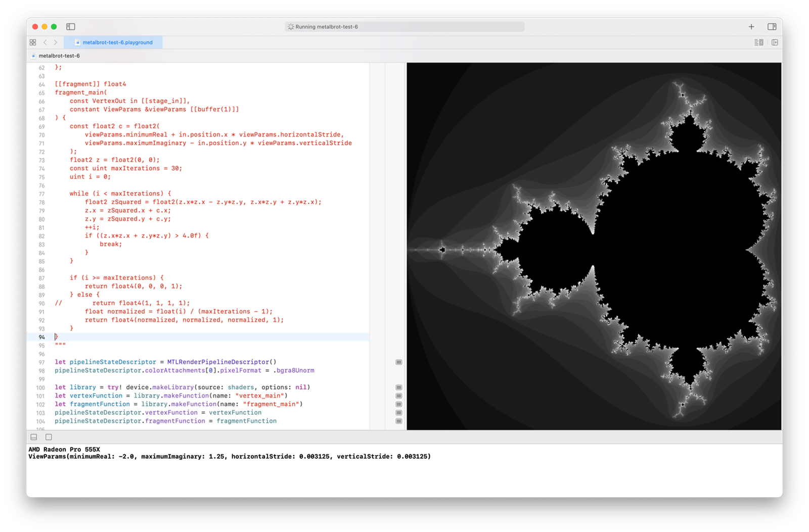Click line number 77 in the gutter
This screenshot has width=809, height=532.
41,194
